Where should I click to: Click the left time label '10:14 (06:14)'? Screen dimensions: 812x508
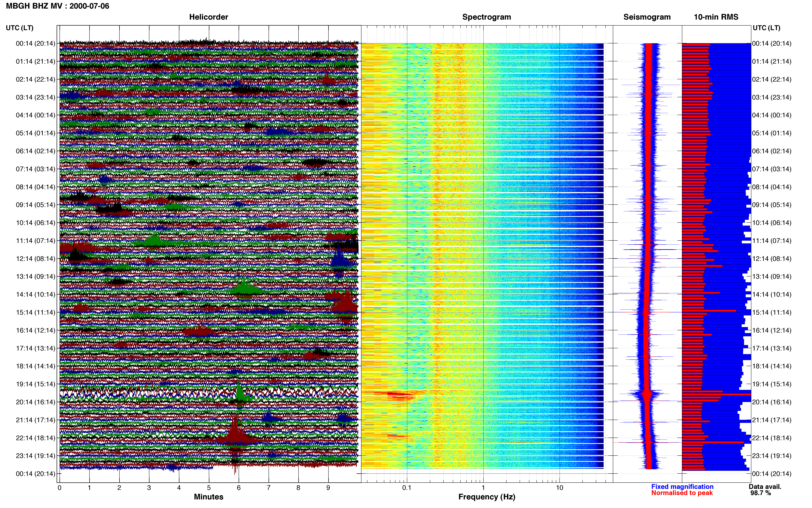[36, 223]
